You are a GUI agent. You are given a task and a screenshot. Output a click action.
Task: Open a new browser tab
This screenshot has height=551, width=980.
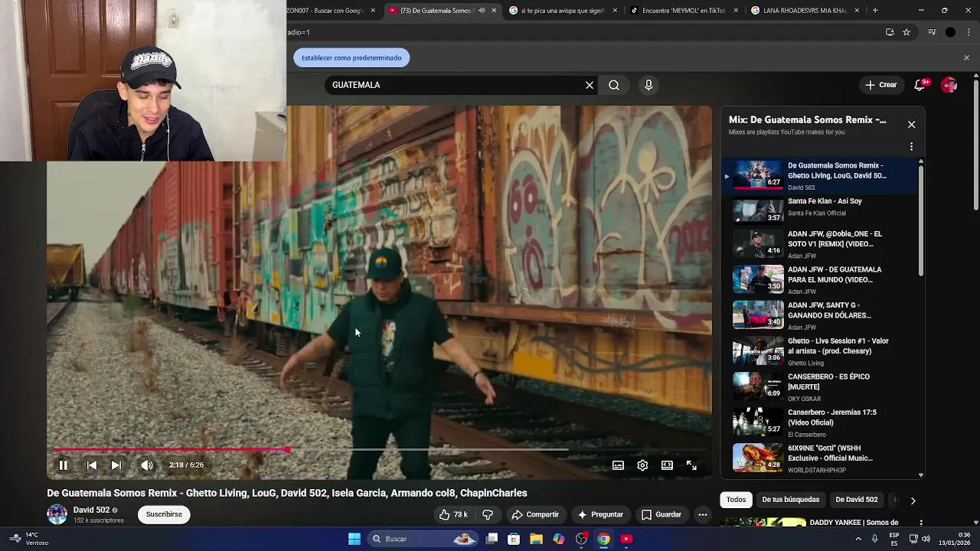point(875,11)
